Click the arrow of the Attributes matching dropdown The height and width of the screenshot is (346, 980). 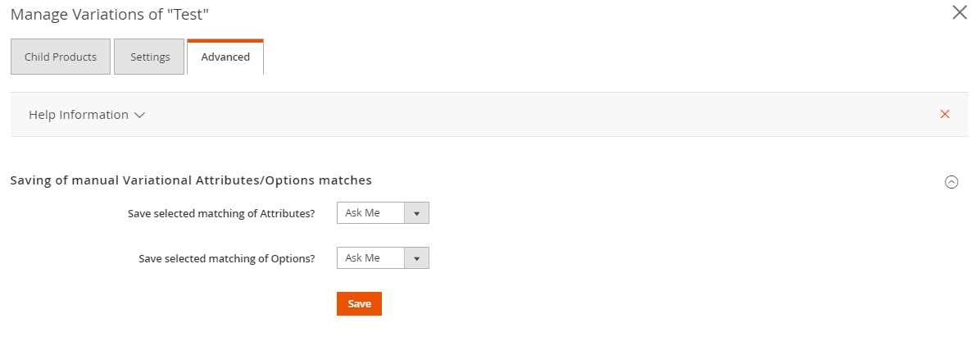(416, 213)
